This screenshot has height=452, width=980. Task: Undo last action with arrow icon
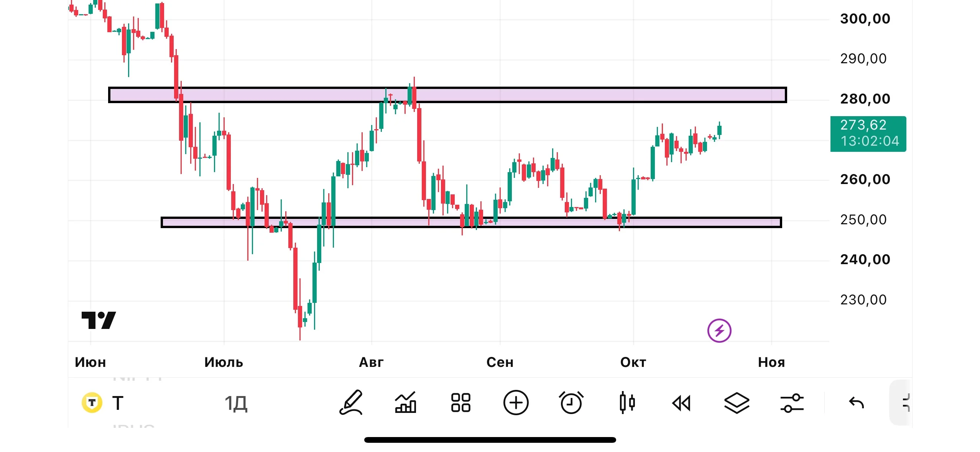[x=856, y=403]
